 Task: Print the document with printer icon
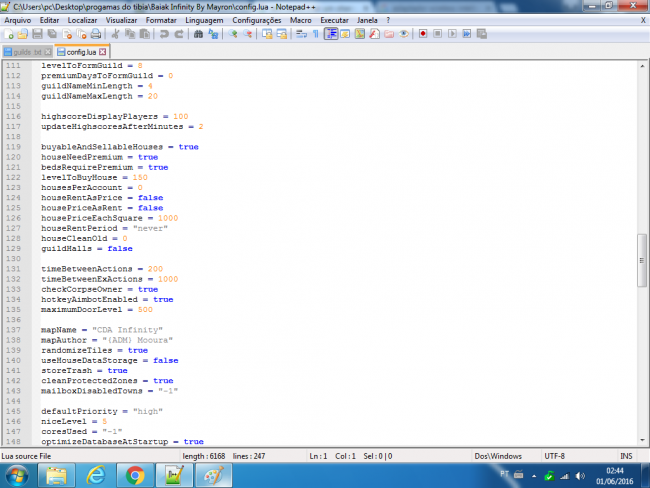[x=96, y=34]
